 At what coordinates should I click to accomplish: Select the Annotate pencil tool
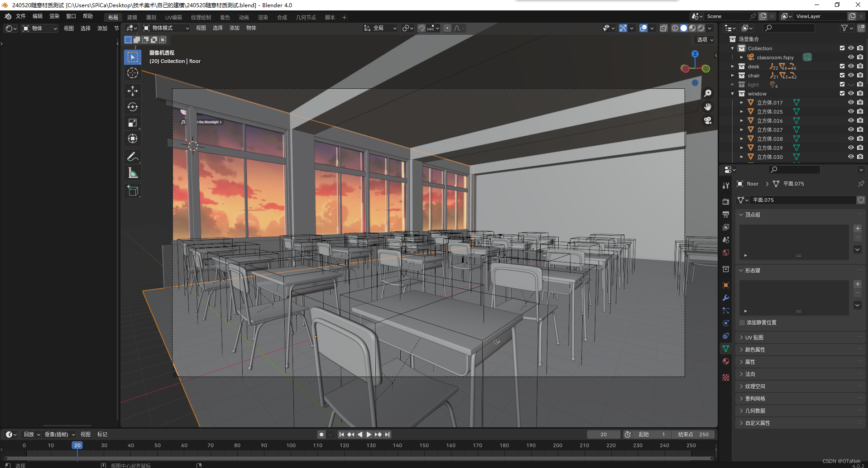point(133,157)
